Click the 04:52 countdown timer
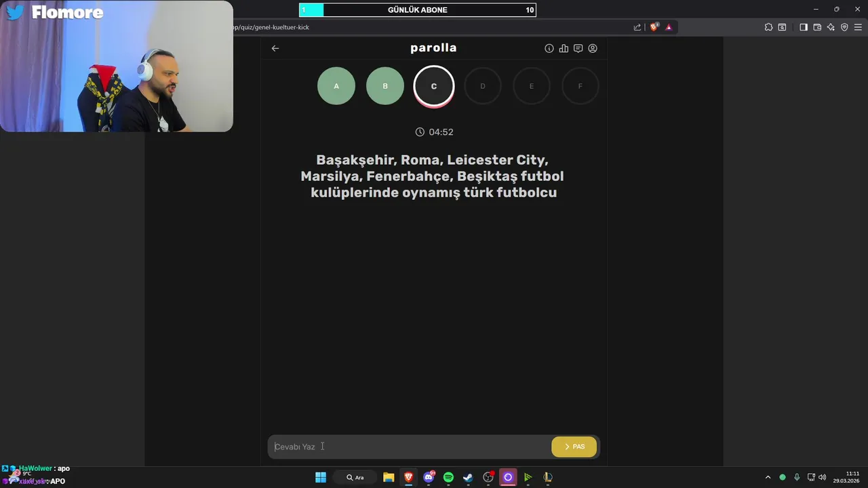Viewport: 868px width, 488px height. [x=434, y=132]
